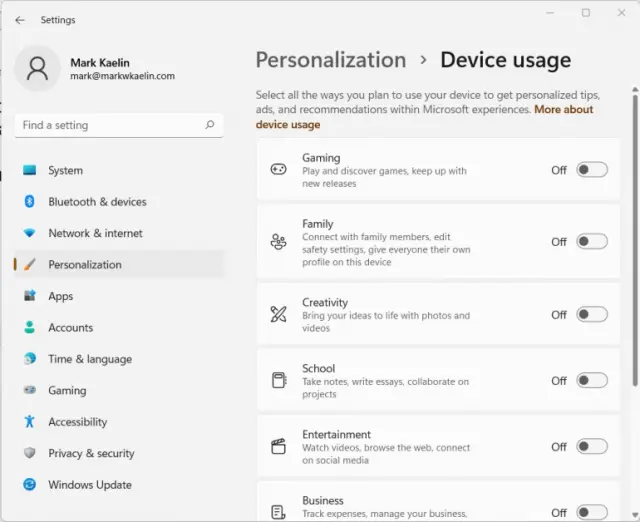Open the Accounts settings page

click(70, 328)
